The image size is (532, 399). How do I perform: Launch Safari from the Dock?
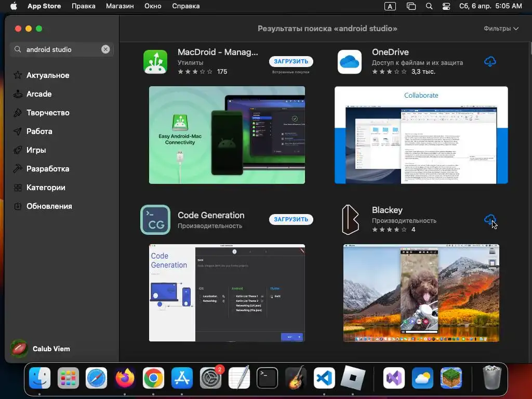(x=96, y=378)
